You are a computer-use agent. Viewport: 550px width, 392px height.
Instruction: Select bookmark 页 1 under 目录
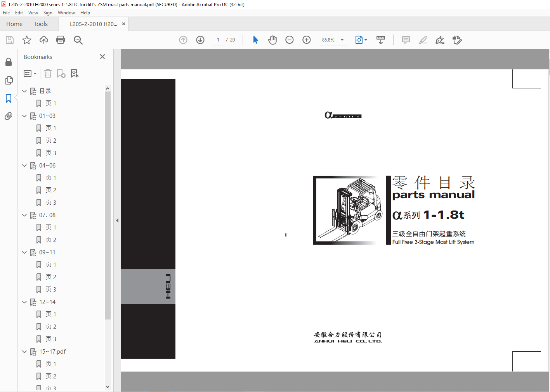point(51,104)
